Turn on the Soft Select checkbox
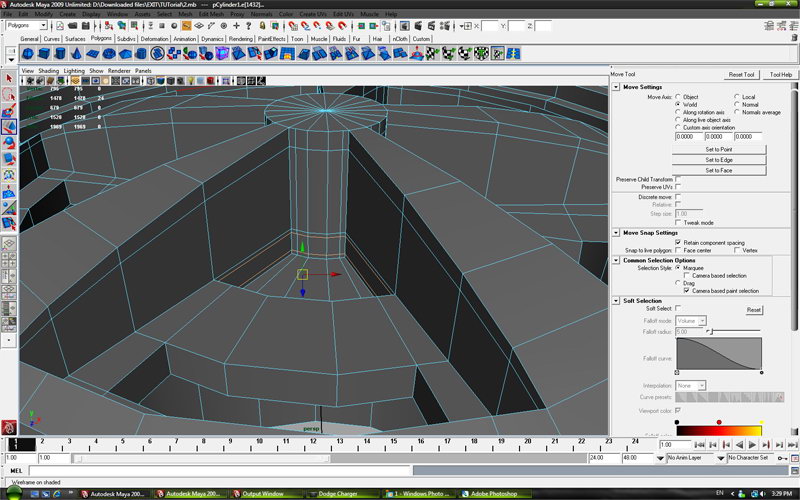This screenshot has height=500, width=800. click(x=678, y=309)
